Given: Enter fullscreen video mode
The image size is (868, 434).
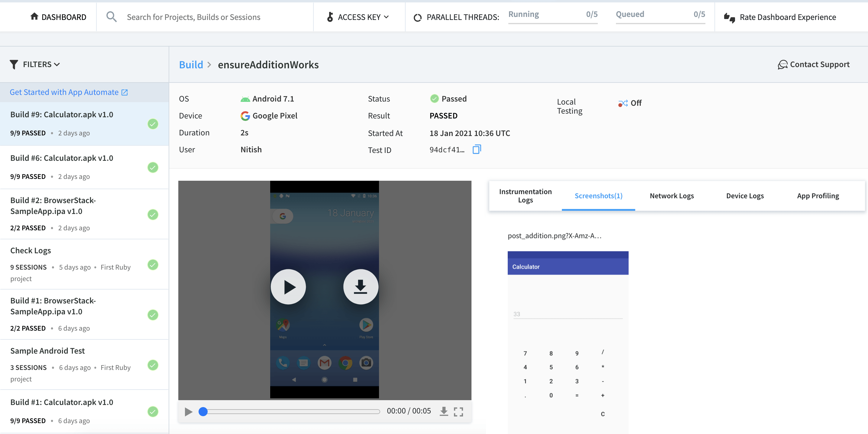Looking at the screenshot, I should click(458, 411).
